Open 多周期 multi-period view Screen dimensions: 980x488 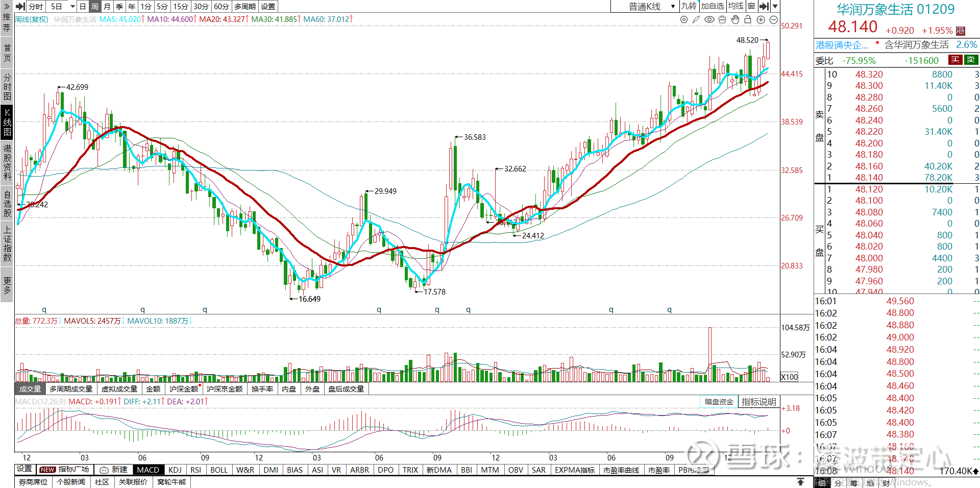pyautogui.click(x=245, y=6)
